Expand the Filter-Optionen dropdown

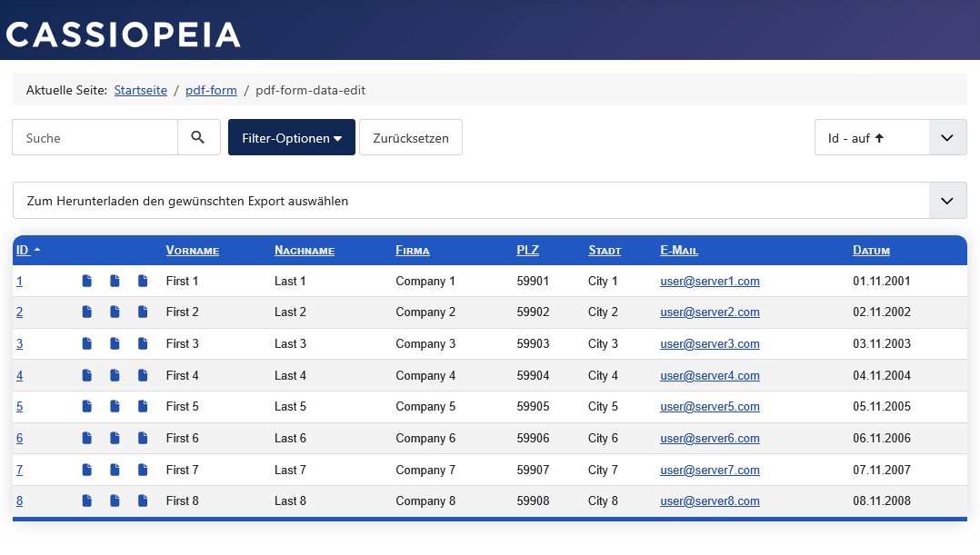click(x=291, y=138)
